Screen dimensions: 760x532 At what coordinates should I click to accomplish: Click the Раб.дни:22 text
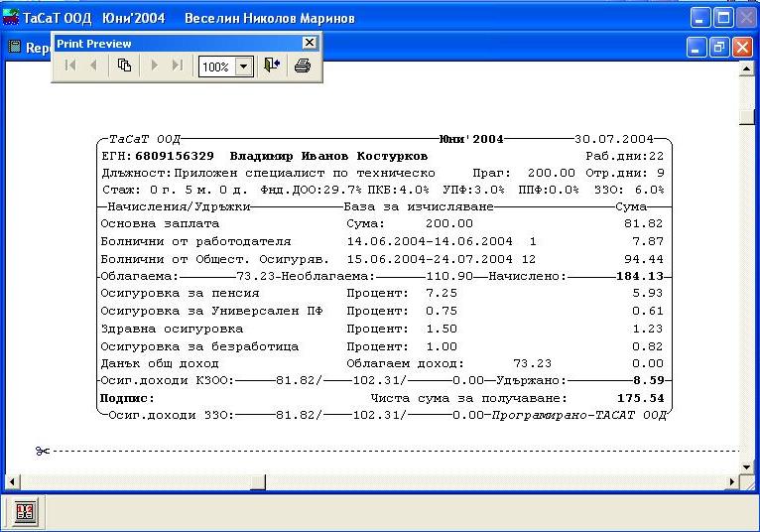pos(625,156)
